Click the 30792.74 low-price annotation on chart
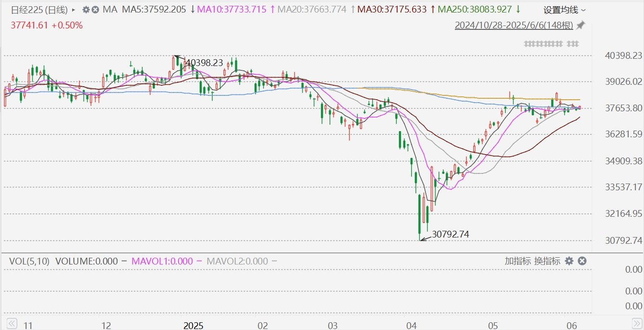The image size is (644, 330). (451, 234)
